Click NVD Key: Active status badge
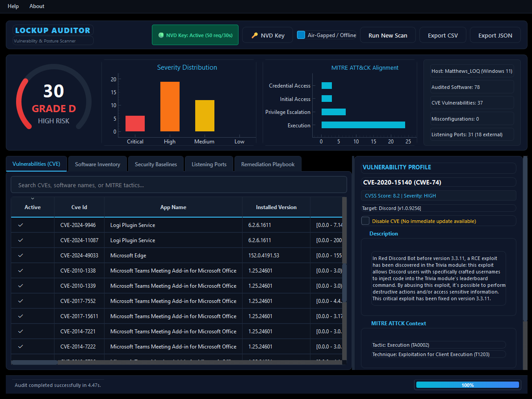 (195, 35)
